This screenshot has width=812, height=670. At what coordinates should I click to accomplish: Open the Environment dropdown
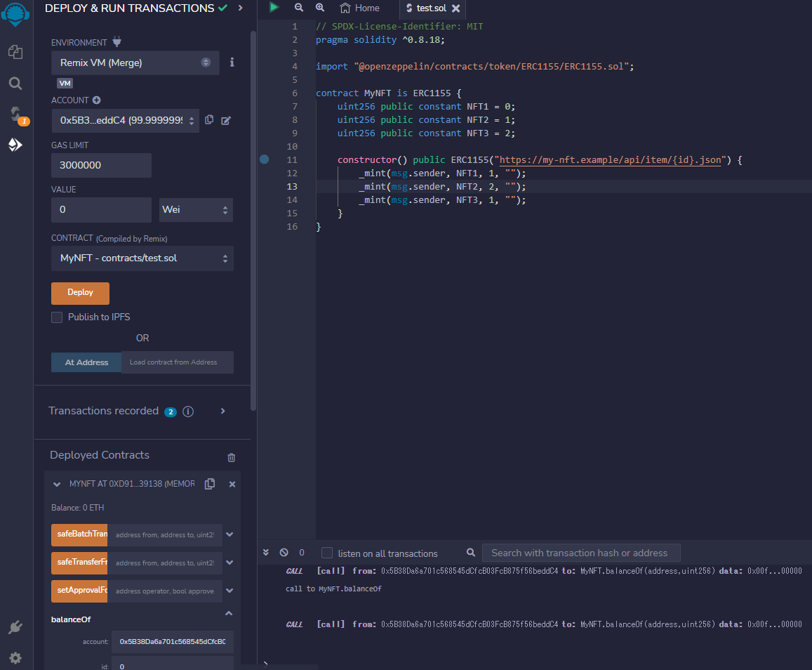135,63
